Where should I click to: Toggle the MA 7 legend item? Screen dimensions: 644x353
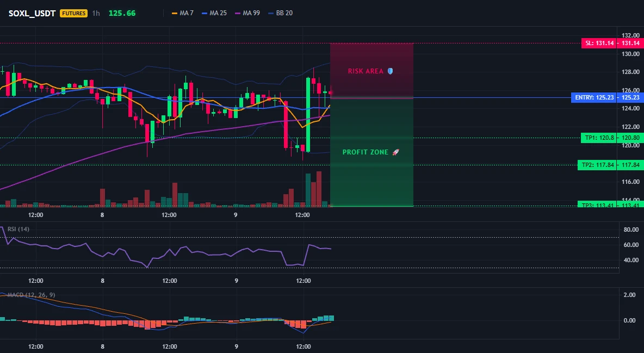point(183,13)
